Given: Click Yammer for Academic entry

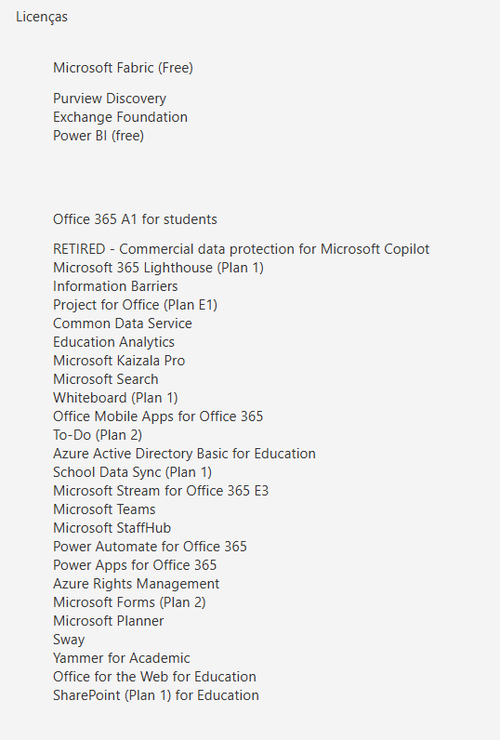Looking at the screenshot, I should pyautogui.click(x=121, y=658).
